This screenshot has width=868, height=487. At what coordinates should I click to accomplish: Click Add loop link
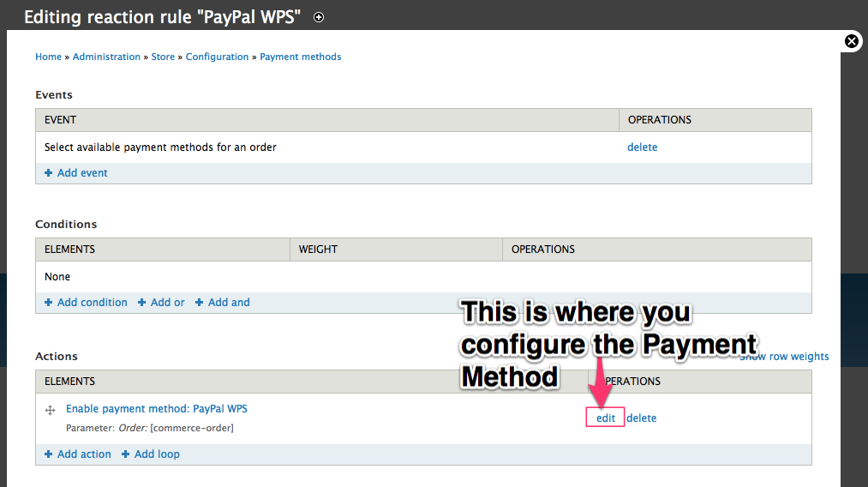151,454
